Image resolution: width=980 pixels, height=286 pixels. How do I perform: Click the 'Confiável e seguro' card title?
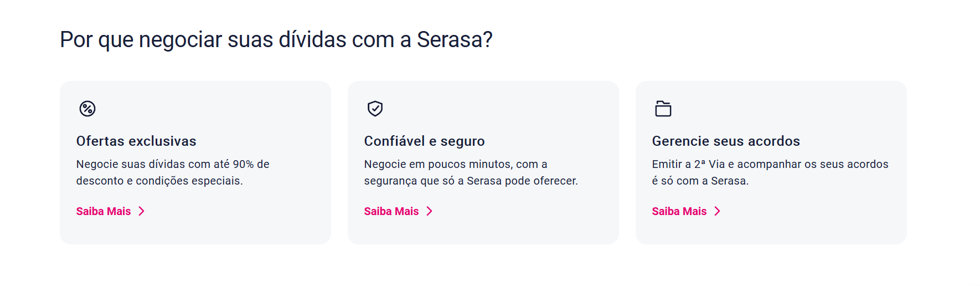[x=424, y=141]
